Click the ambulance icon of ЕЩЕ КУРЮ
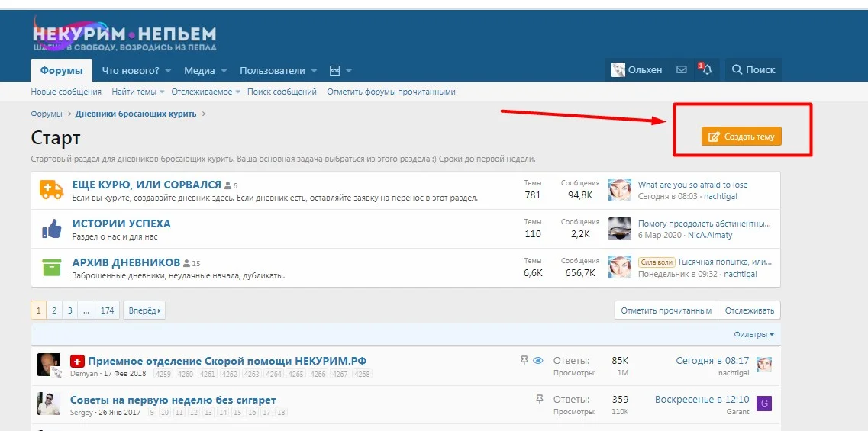868x431 pixels. (51, 190)
